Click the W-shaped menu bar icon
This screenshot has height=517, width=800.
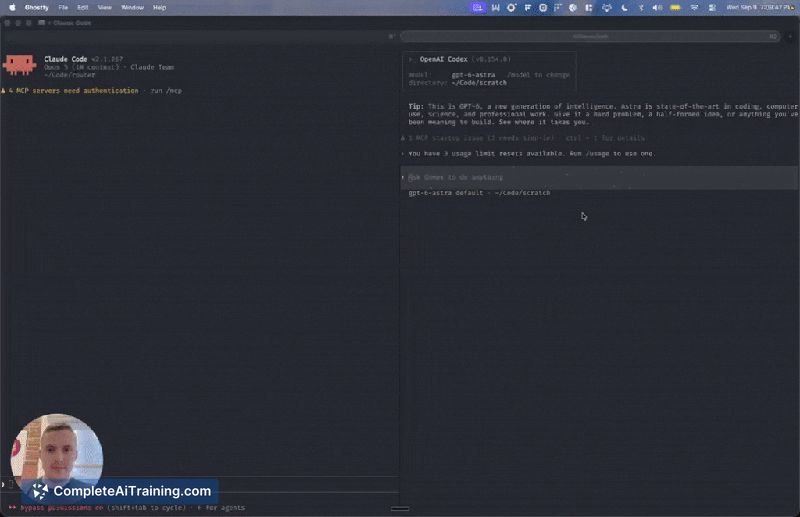pyautogui.click(x=495, y=8)
